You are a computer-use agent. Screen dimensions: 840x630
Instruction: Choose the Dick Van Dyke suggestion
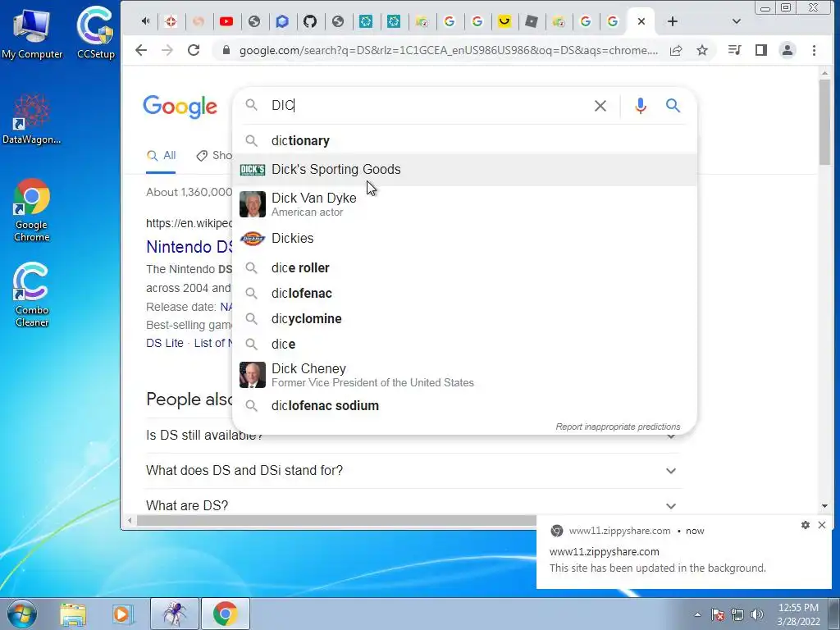pyautogui.click(x=464, y=204)
